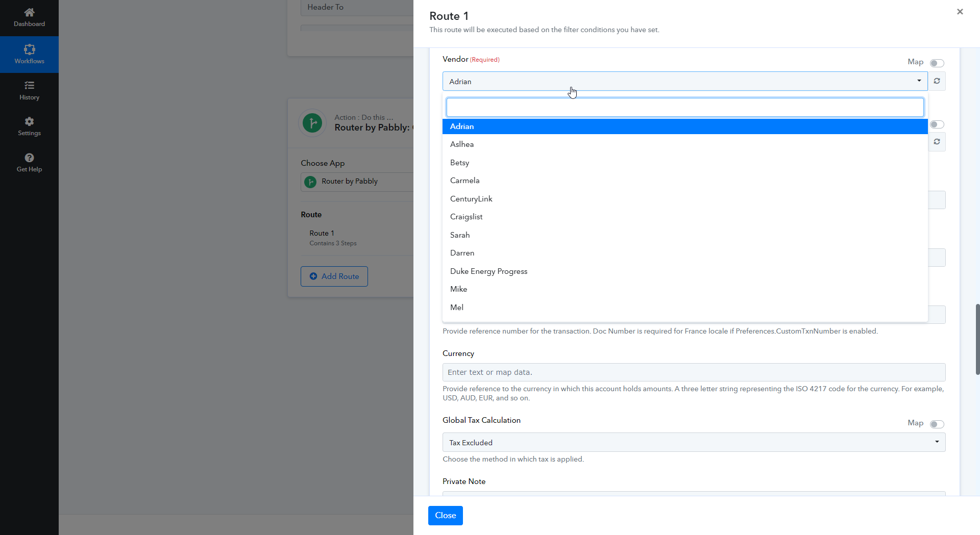Select Darren from the vendor list
The height and width of the screenshot is (535, 980).
(685, 253)
